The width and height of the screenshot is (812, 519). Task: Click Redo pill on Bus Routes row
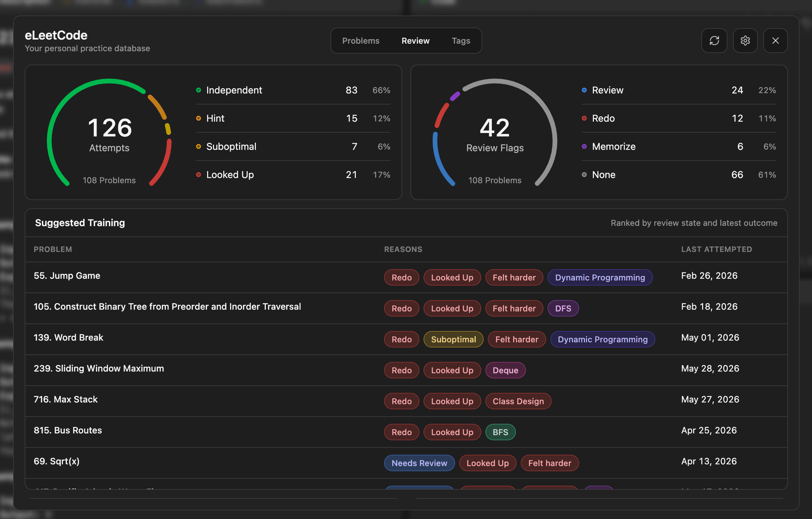(402, 432)
